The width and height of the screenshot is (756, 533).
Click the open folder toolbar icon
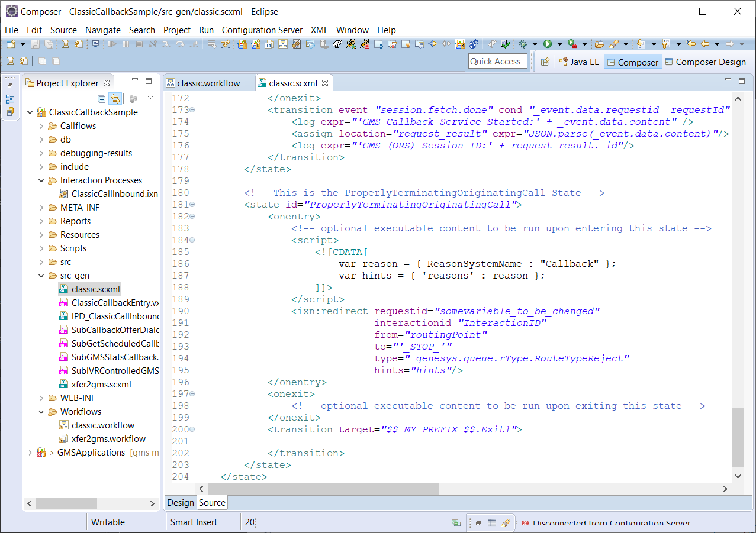599,44
